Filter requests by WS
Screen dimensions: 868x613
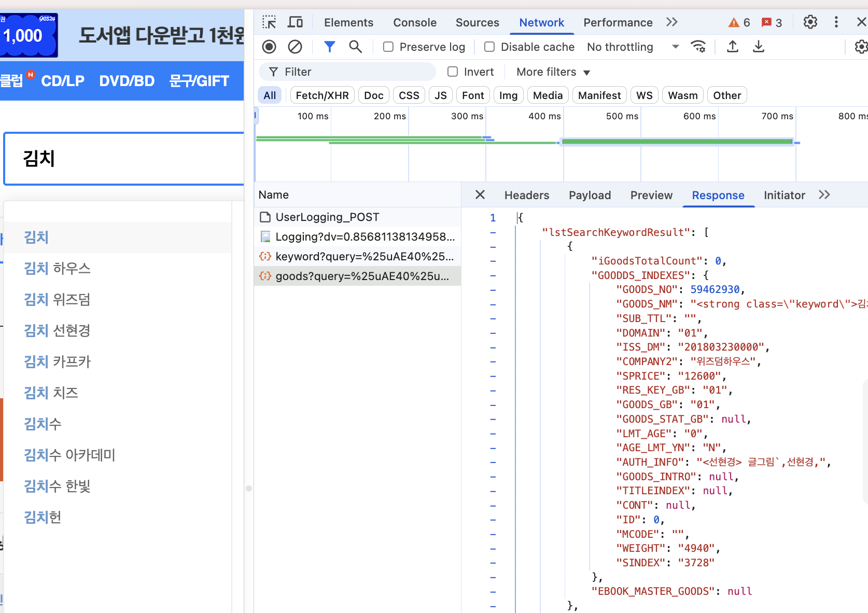(644, 95)
